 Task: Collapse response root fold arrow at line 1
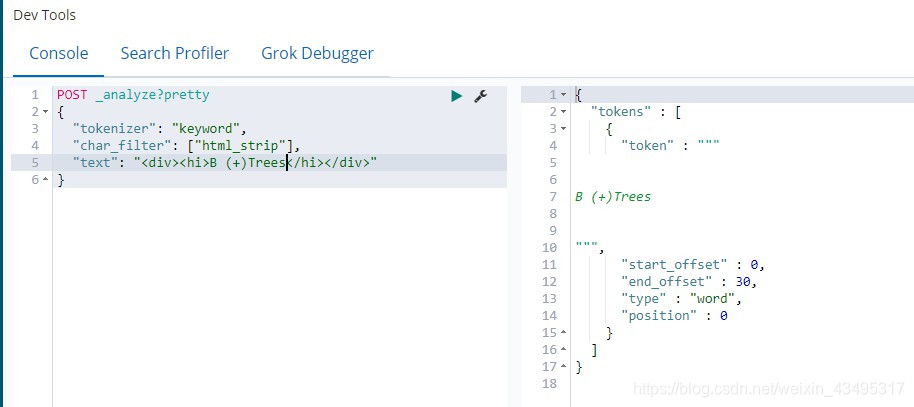point(563,94)
